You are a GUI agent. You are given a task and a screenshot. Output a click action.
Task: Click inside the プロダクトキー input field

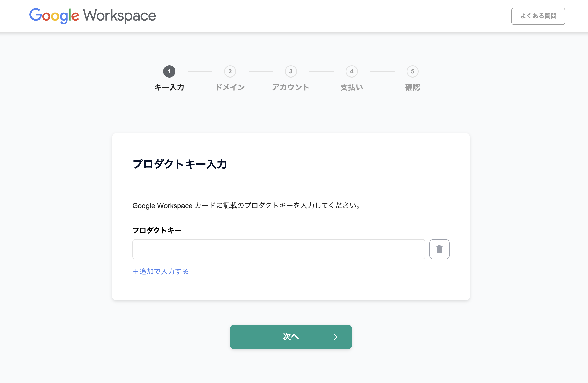coord(279,249)
